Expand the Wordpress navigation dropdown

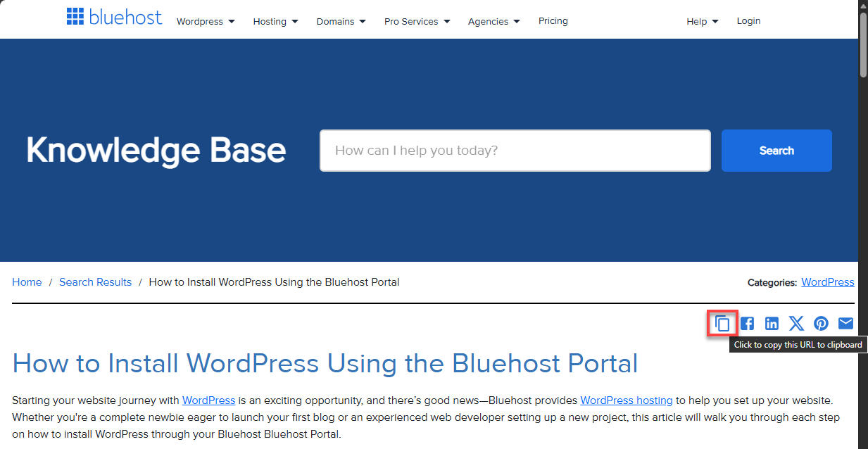(x=206, y=21)
